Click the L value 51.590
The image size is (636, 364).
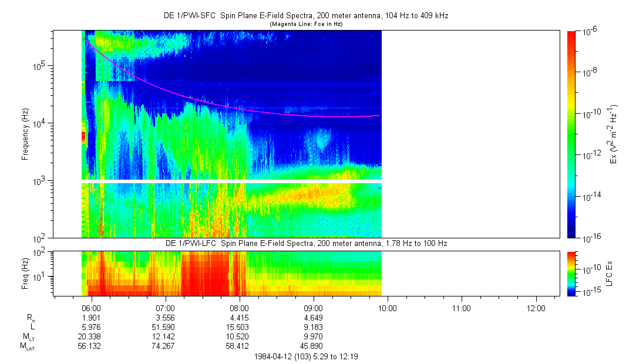[x=166, y=327]
